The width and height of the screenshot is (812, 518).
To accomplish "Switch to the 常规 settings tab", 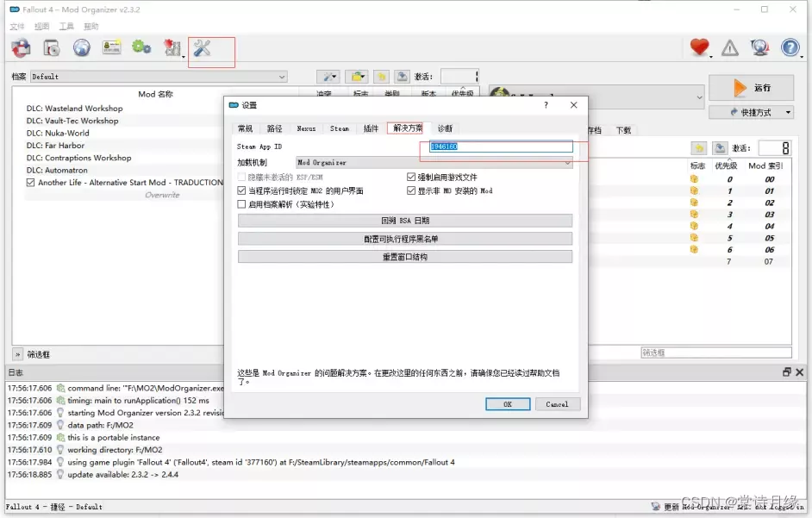I will pyautogui.click(x=245, y=128).
